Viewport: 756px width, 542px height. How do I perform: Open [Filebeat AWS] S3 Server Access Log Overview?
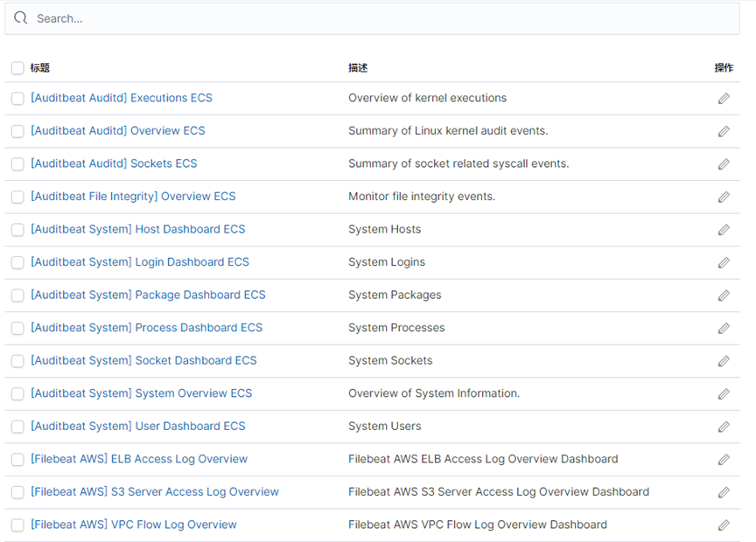tap(155, 491)
